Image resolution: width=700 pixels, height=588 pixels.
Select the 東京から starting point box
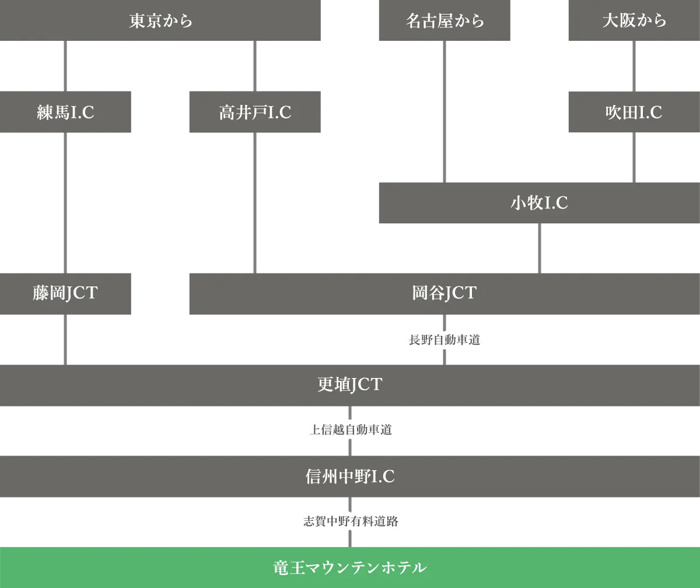[160, 20]
